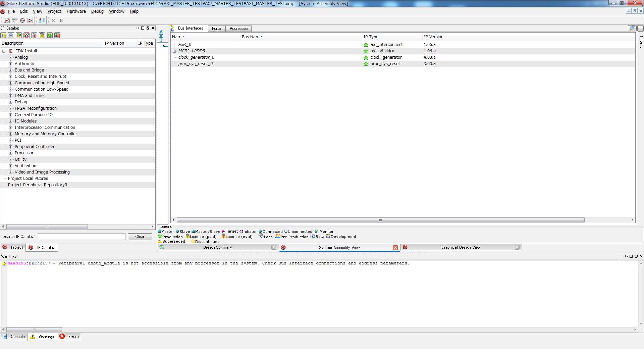Expand the MCB3_LPDDR instance row

[x=174, y=51]
